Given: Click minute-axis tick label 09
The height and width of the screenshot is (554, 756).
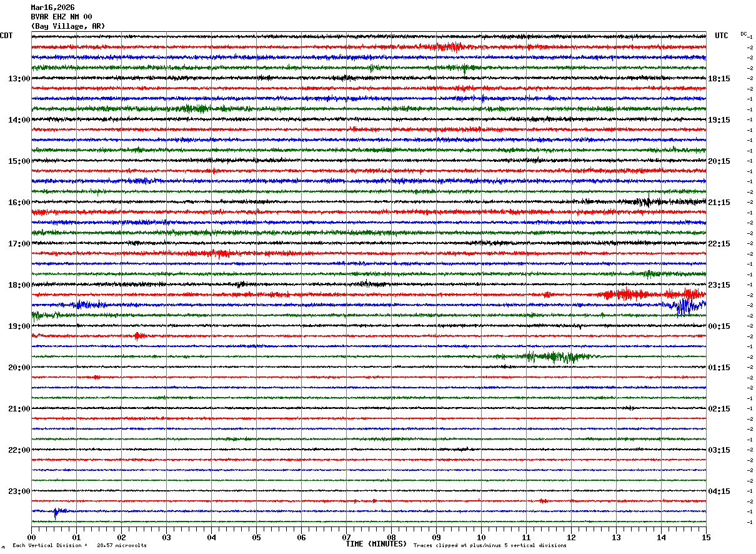Looking at the screenshot, I should (436, 537).
